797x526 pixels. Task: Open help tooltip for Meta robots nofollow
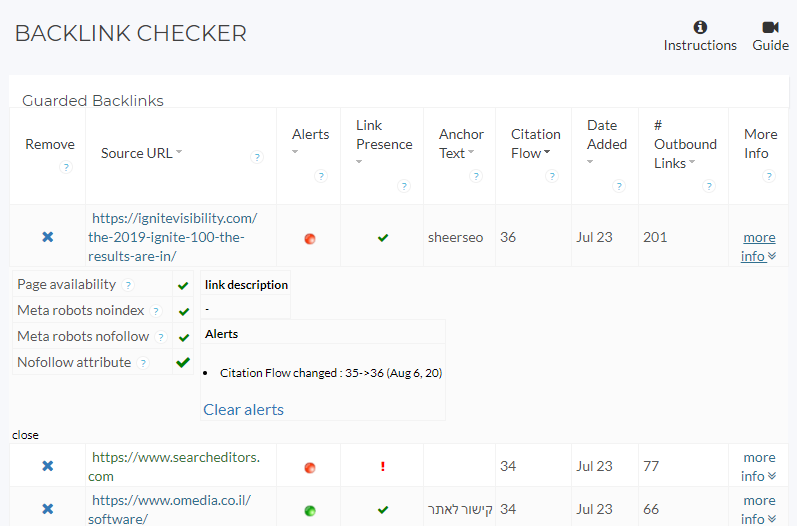[x=161, y=337]
